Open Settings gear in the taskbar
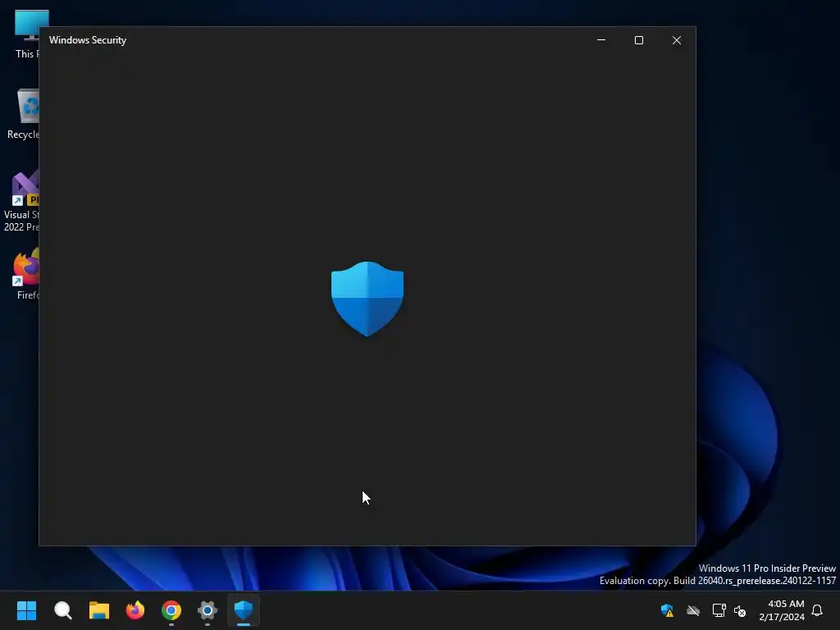This screenshot has height=630, width=840. coord(208,610)
